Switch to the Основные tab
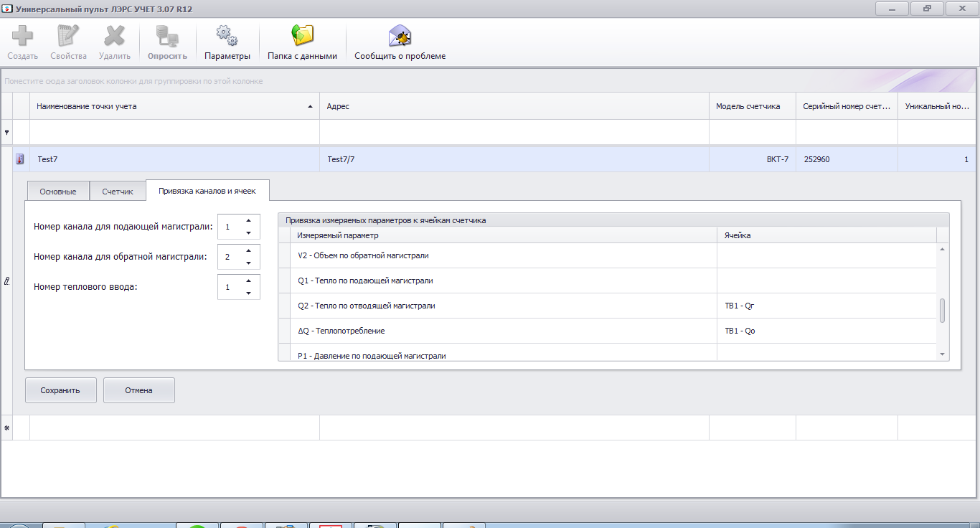The height and width of the screenshot is (528, 980). tap(58, 192)
